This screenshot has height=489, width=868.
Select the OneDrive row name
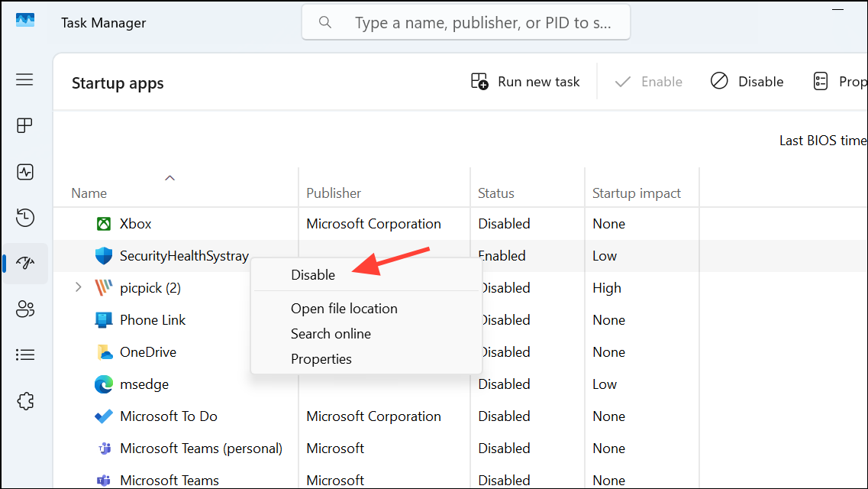point(148,352)
